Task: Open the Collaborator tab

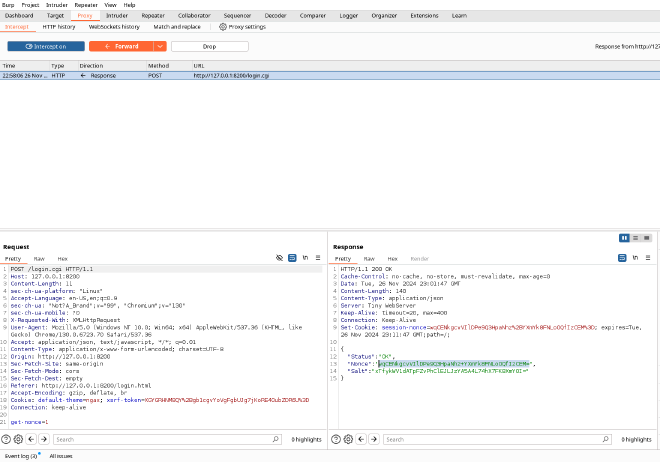Action: (194, 16)
